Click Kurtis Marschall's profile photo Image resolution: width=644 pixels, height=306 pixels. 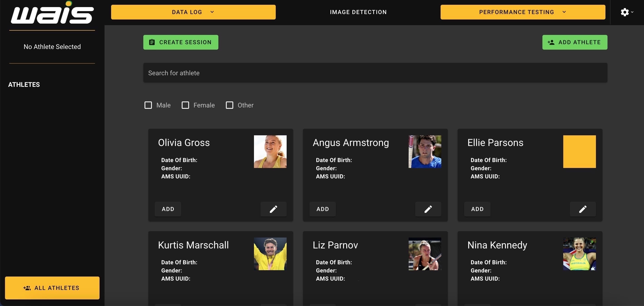270,254
